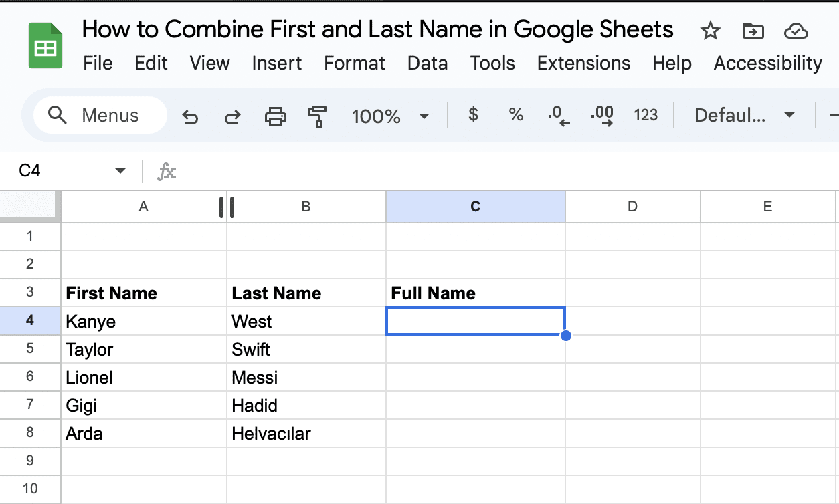Viewport: 839px width, 504px height.
Task: Increase decimal places
Action: point(602,116)
